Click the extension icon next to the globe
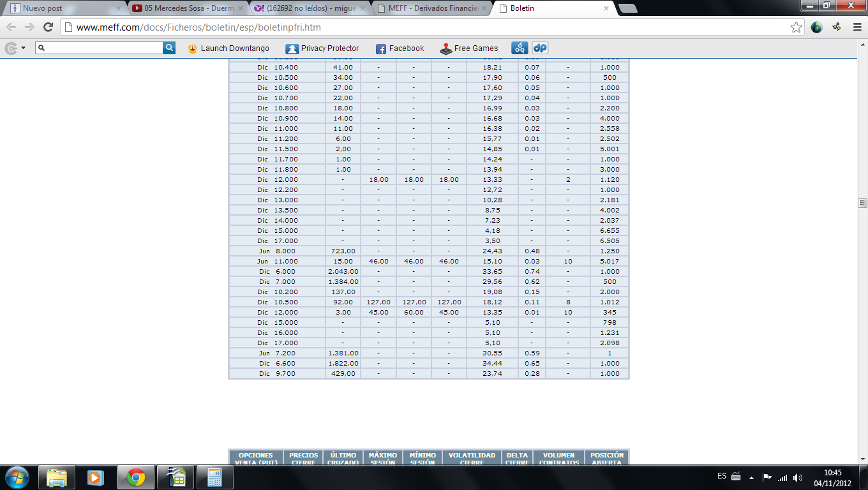The width and height of the screenshot is (868, 490). 836,27
